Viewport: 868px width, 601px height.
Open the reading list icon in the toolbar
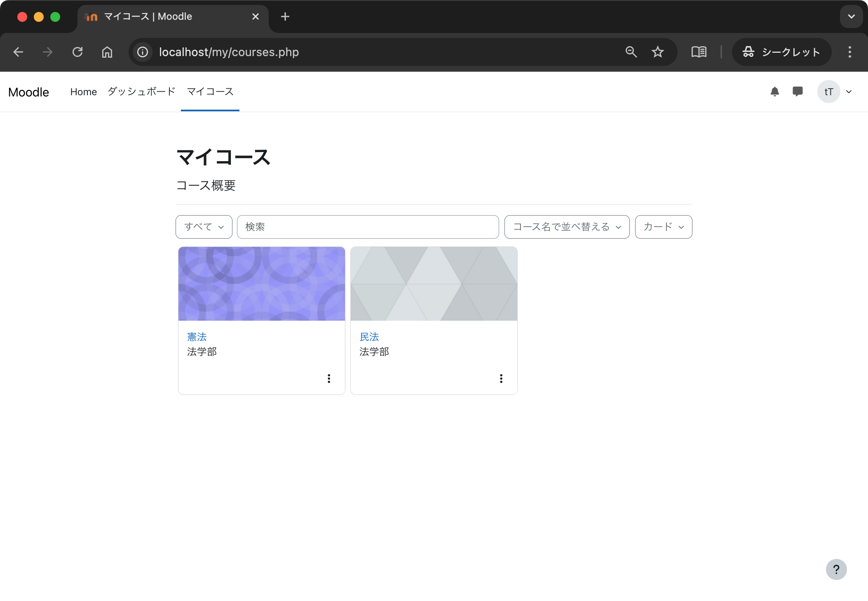(x=699, y=52)
